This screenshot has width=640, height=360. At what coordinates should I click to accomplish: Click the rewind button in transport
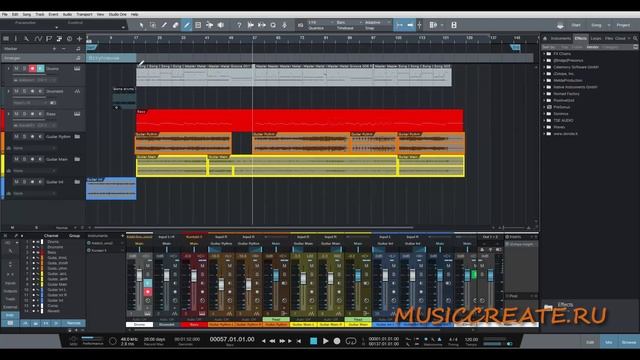pos(272,341)
